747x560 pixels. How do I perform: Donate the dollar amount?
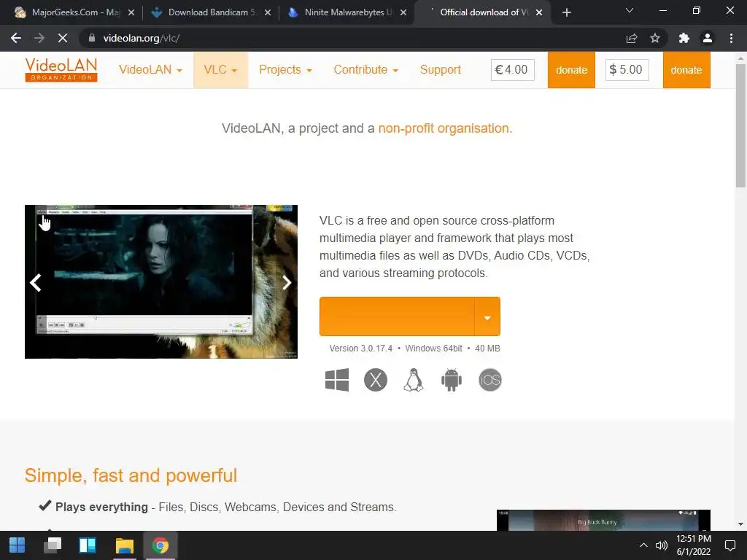pyautogui.click(x=686, y=70)
